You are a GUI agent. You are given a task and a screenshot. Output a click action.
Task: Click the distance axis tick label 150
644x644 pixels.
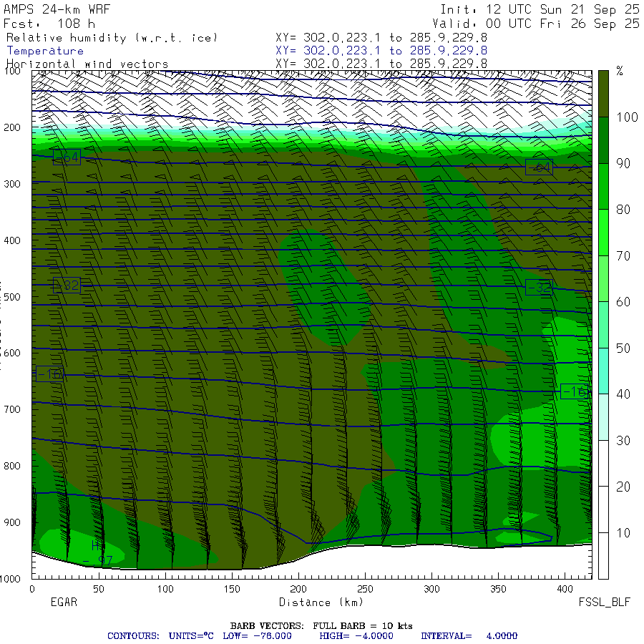(x=232, y=589)
